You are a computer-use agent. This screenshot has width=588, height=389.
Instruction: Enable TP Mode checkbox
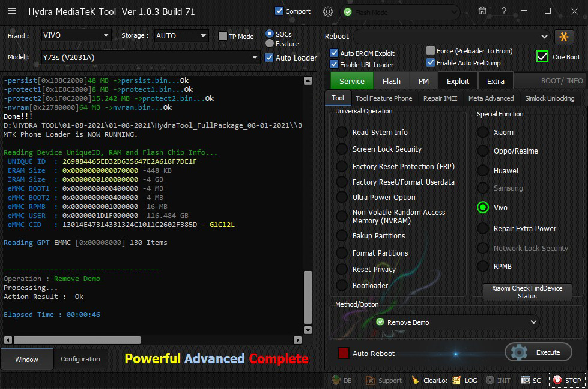[223, 36]
